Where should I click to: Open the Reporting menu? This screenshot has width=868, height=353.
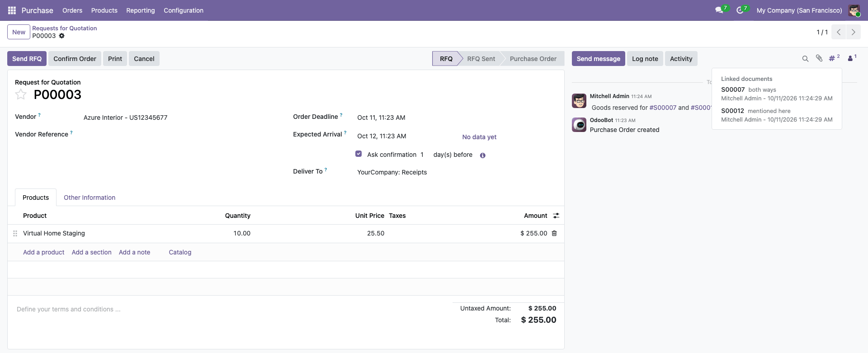pos(141,10)
